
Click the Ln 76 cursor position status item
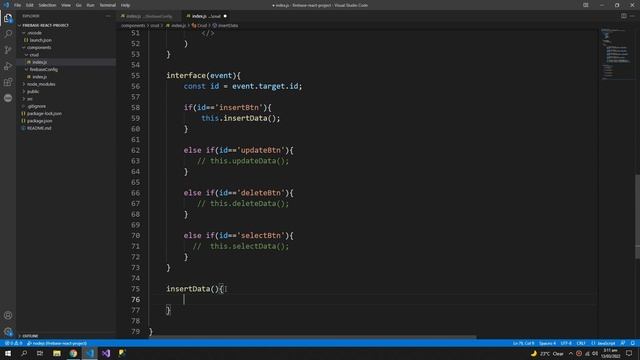point(523,343)
